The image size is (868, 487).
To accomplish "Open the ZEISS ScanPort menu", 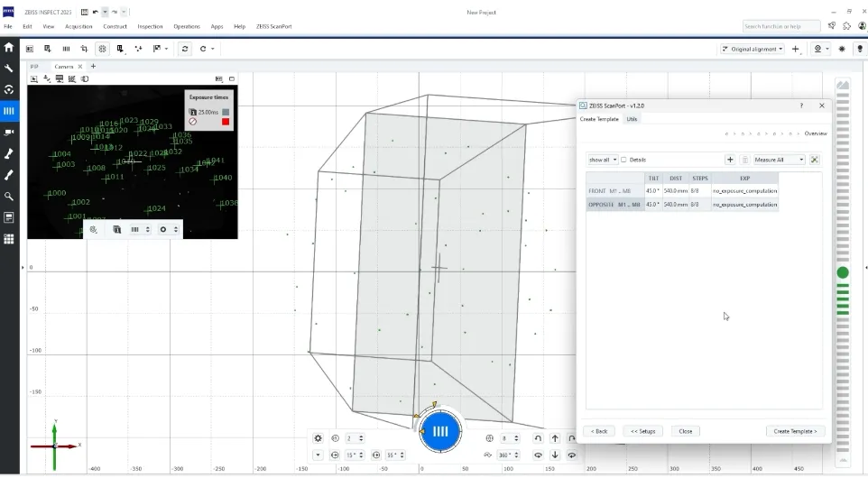I will click(x=274, y=26).
